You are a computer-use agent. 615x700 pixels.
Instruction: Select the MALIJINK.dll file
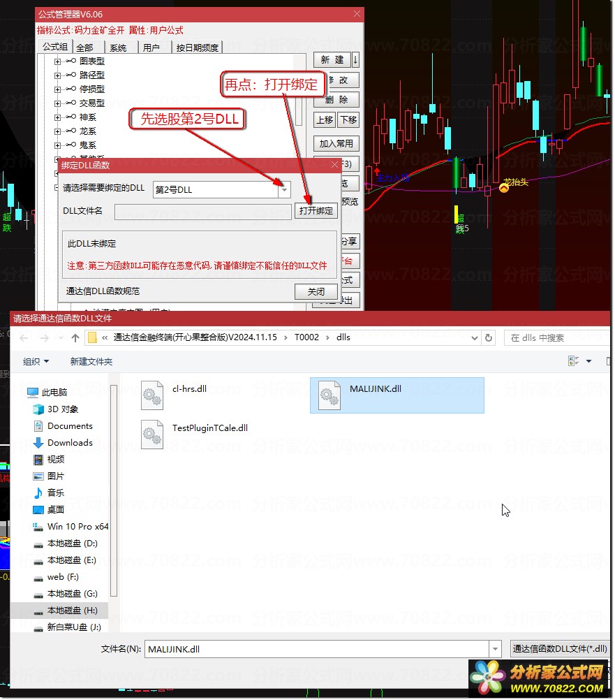[x=397, y=395]
